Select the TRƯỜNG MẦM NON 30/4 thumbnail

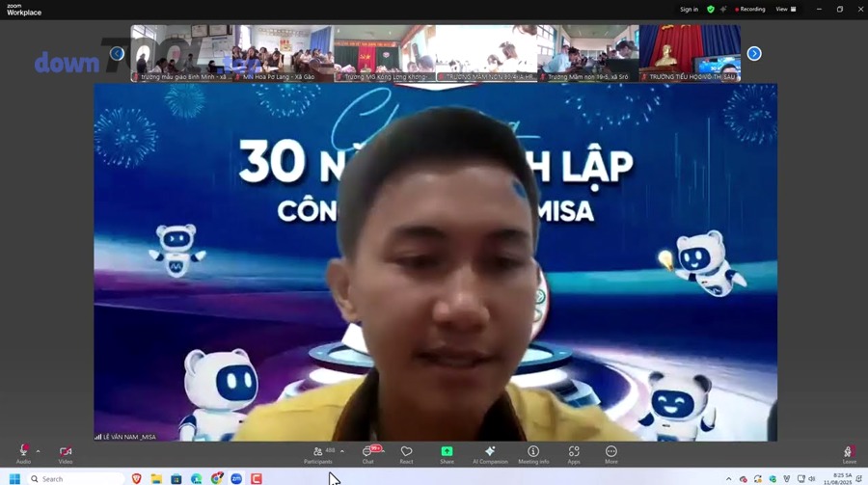tap(487, 53)
